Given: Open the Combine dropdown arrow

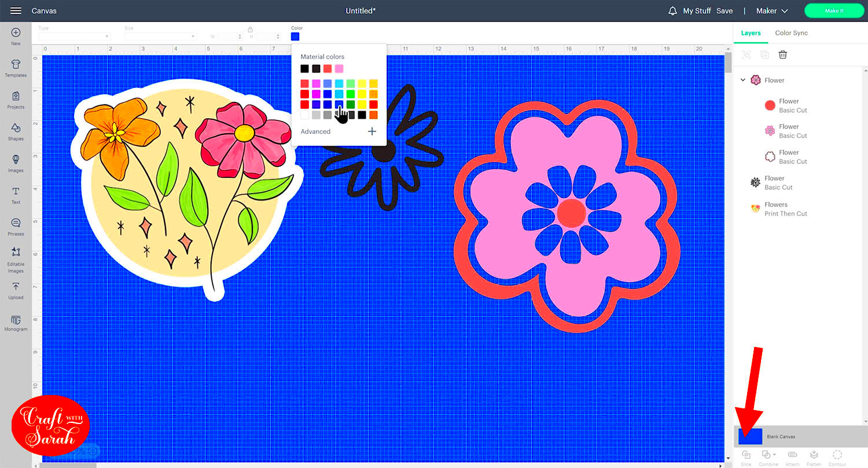Looking at the screenshot, I should click(x=775, y=455).
